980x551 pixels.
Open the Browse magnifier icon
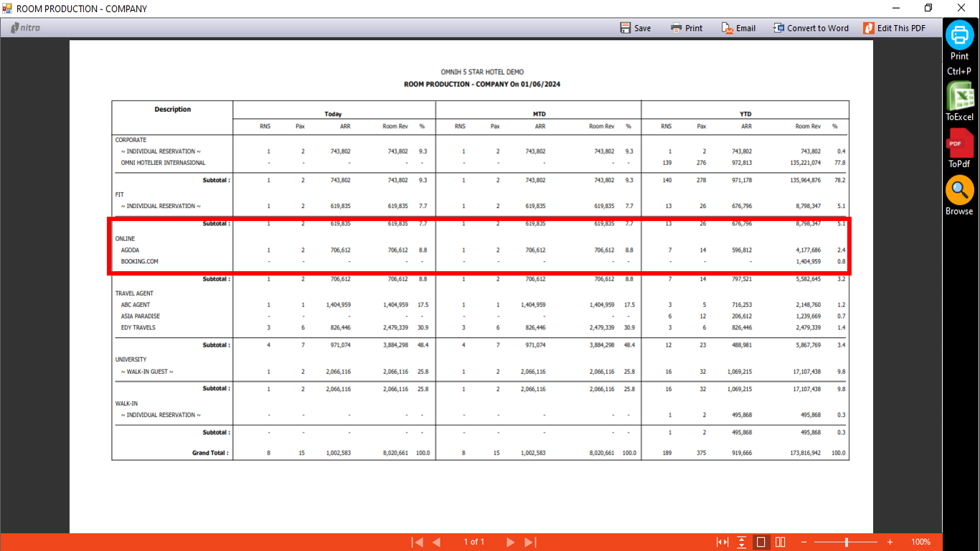(x=959, y=190)
